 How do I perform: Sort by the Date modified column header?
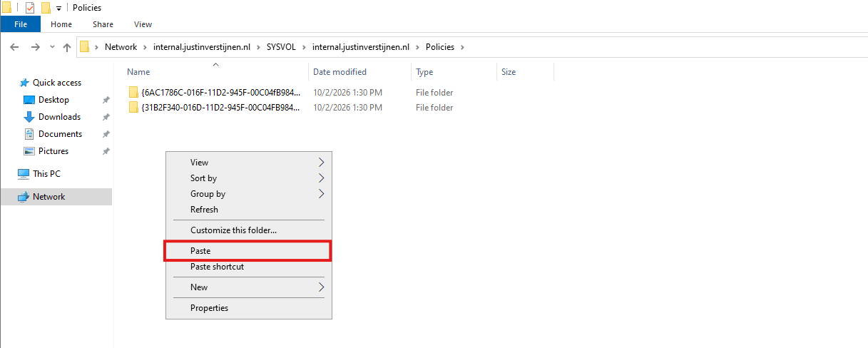click(360, 72)
